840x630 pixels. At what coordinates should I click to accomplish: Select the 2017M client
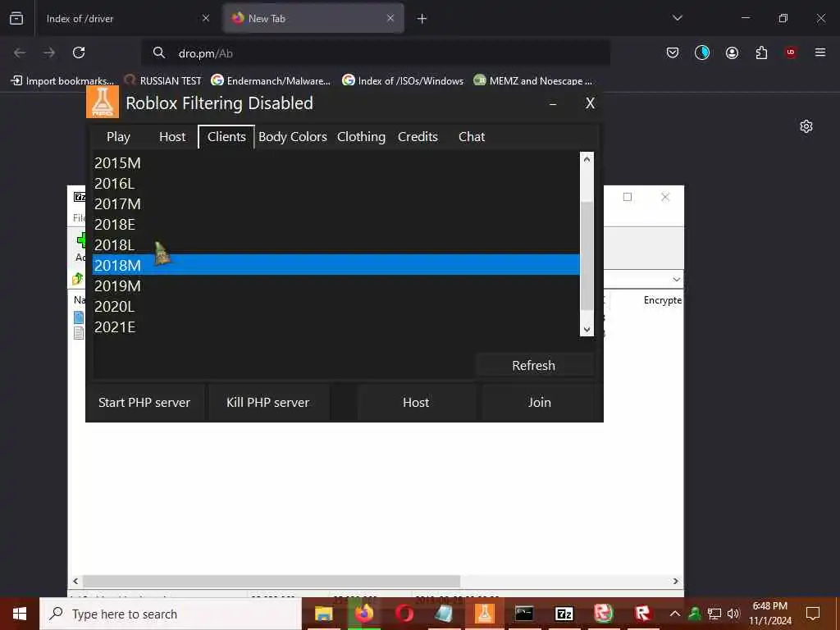336,204
